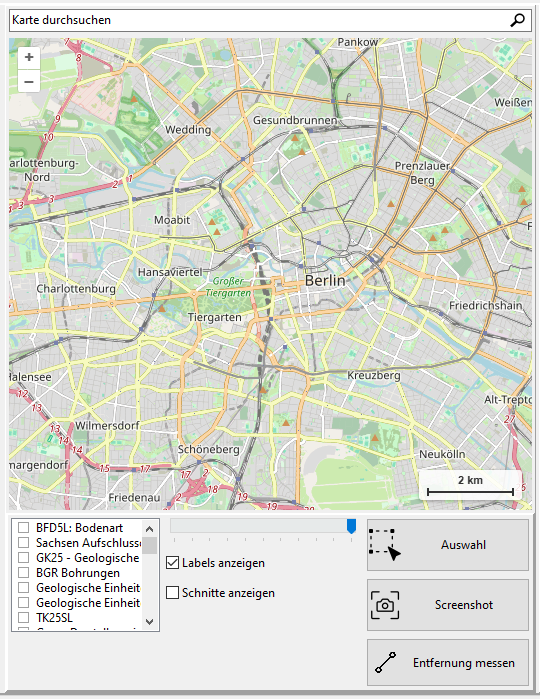Check Schnitte anzeigen
This screenshot has width=540, height=699.
pos(173,593)
